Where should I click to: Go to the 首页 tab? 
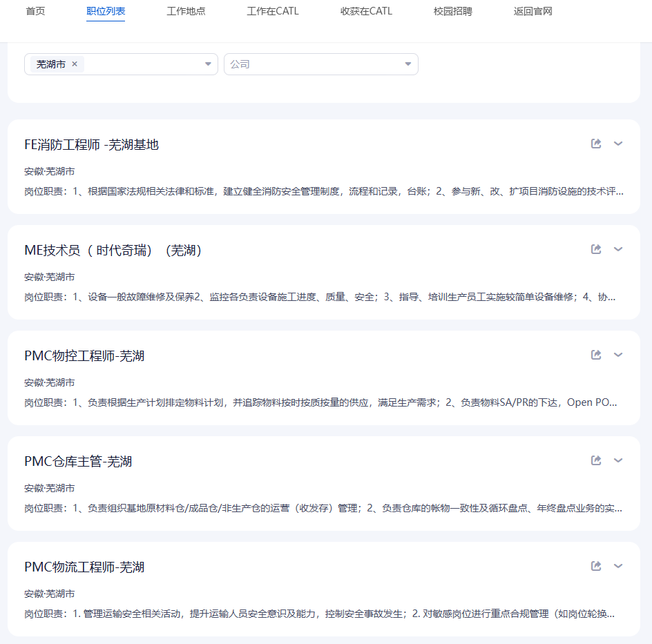pos(35,11)
